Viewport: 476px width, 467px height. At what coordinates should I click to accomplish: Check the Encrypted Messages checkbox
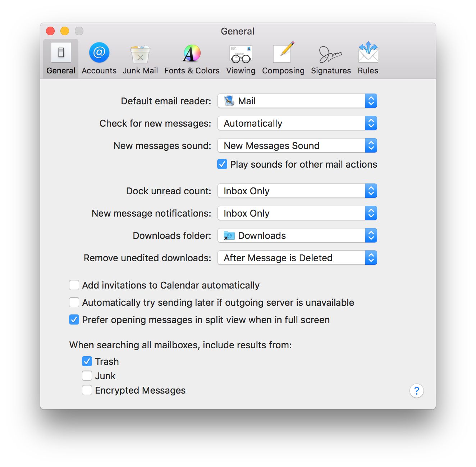click(87, 390)
